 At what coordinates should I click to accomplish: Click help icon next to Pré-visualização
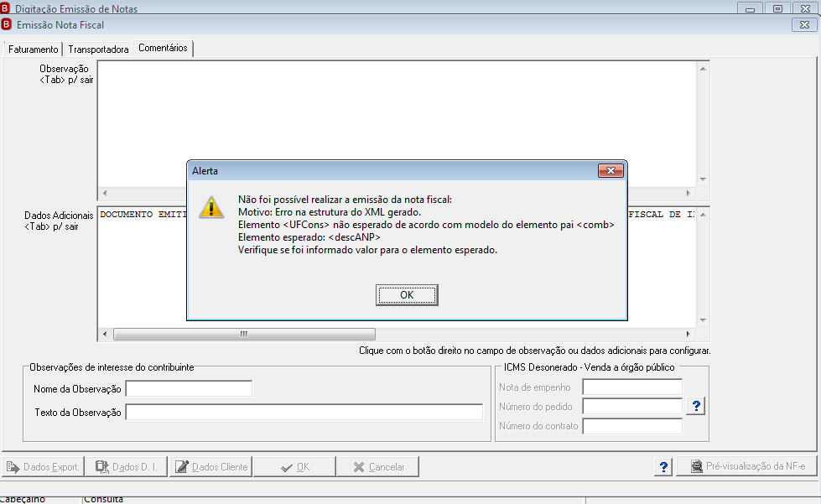click(x=663, y=466)
